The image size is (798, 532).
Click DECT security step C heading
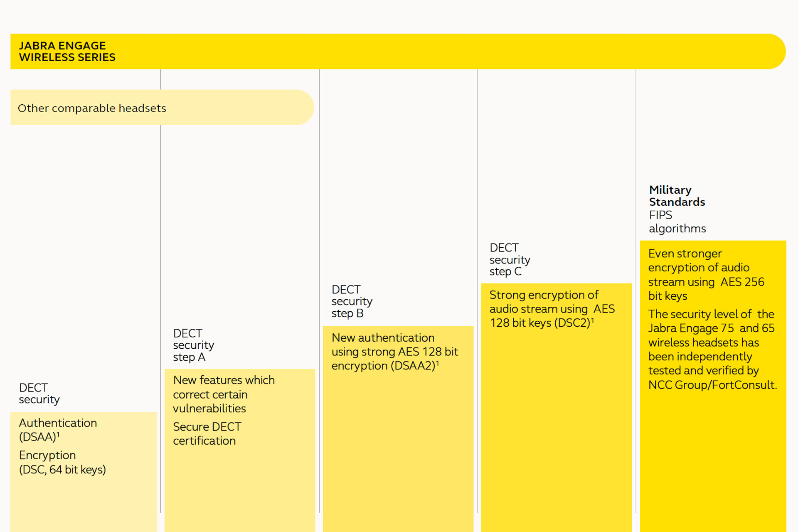tap(510, 259)
